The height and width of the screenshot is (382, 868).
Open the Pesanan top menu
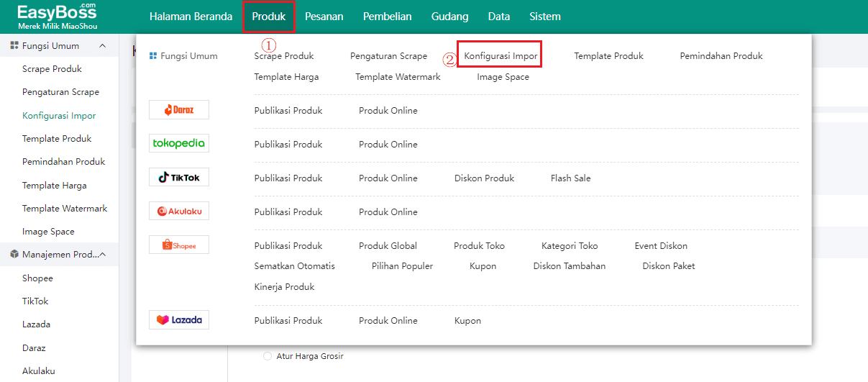(324, 17)
